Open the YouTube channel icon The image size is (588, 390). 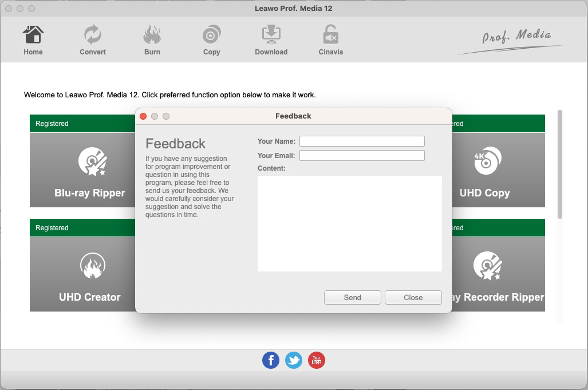(x=317, y=360)
